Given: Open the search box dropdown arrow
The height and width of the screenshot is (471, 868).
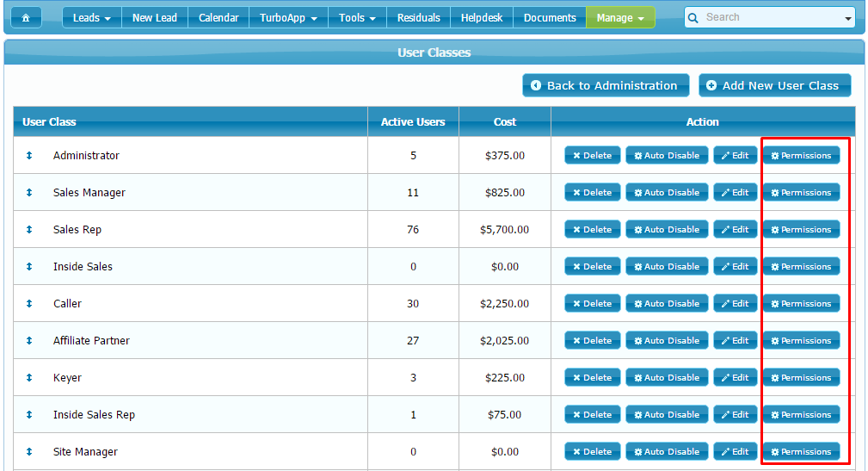Looking at the screenshot, I should coord(847,18).
